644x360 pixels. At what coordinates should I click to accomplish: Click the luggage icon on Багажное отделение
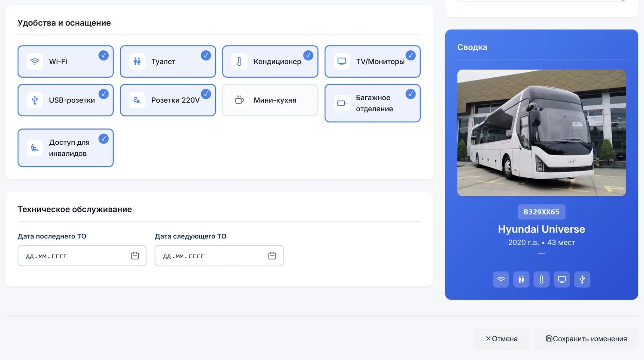(x=342, y=103)
